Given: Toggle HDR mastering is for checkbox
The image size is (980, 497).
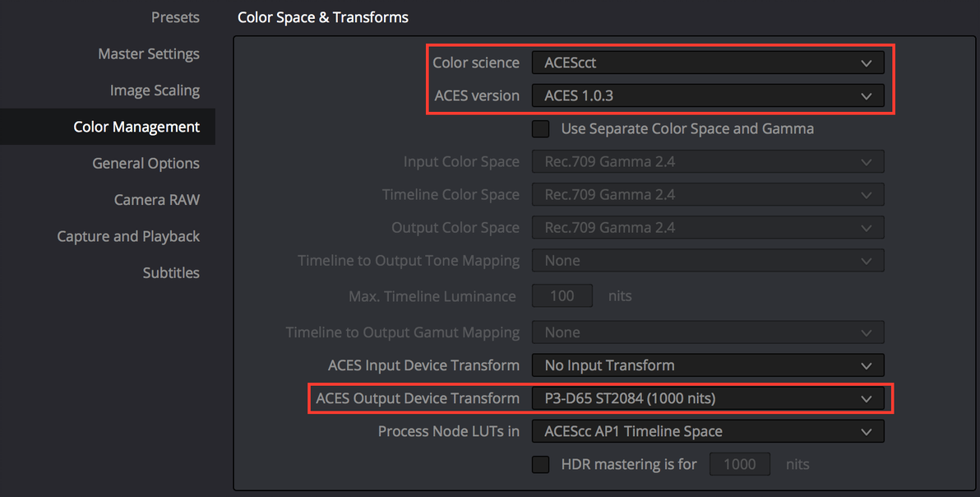Looking at the screenshot, I should 541,464.
